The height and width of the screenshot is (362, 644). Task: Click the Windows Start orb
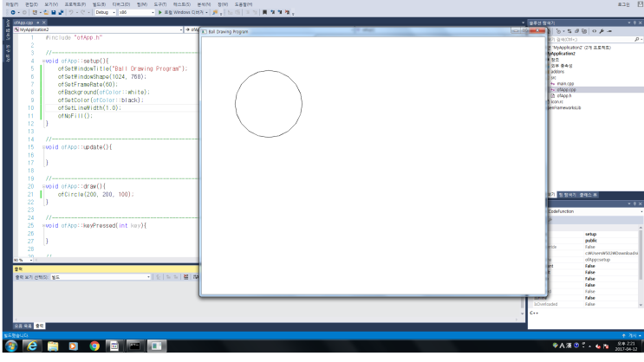(10, 346)
